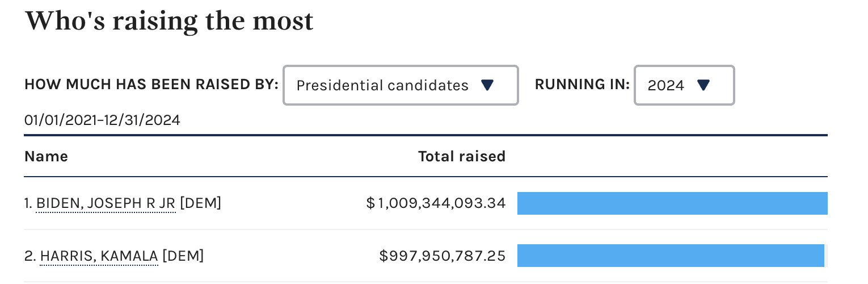868x284 pixels.
Task: Click the 01/01/2021–12/31/2024 date range text
Action: coord(102,120)
